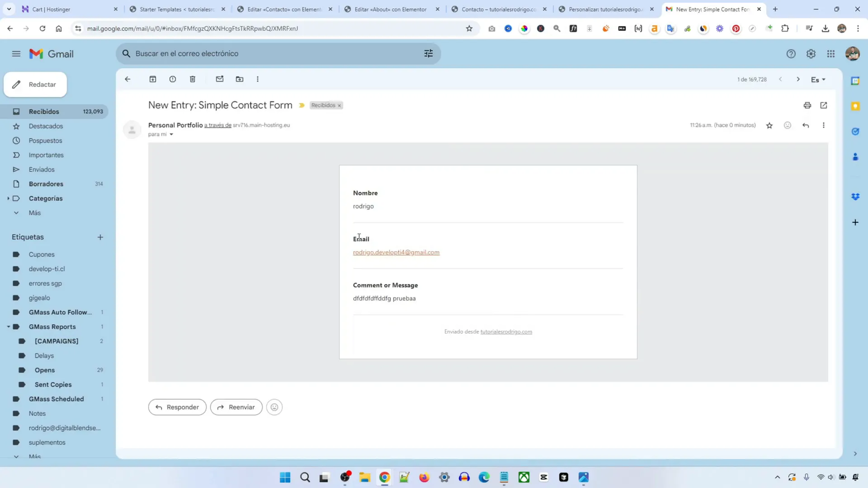Print the email

tap(807, 105)
